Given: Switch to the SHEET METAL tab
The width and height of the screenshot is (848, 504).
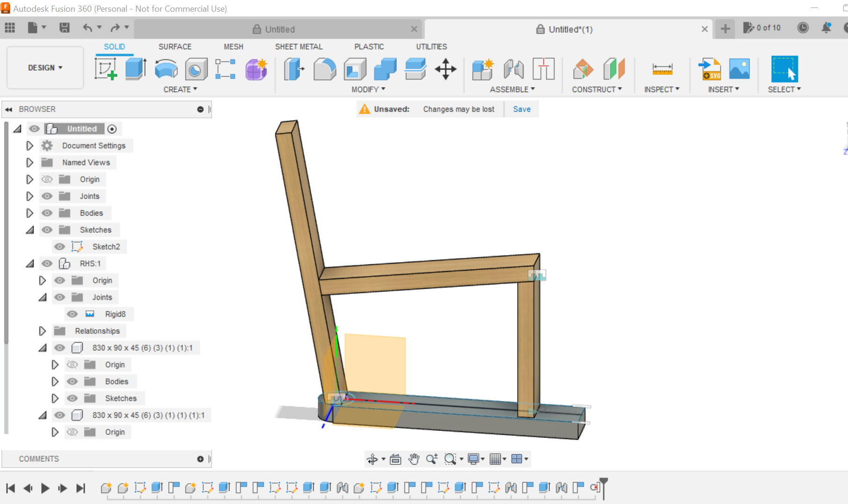Looking at the screenshot, I should click(x=299, y=46).
